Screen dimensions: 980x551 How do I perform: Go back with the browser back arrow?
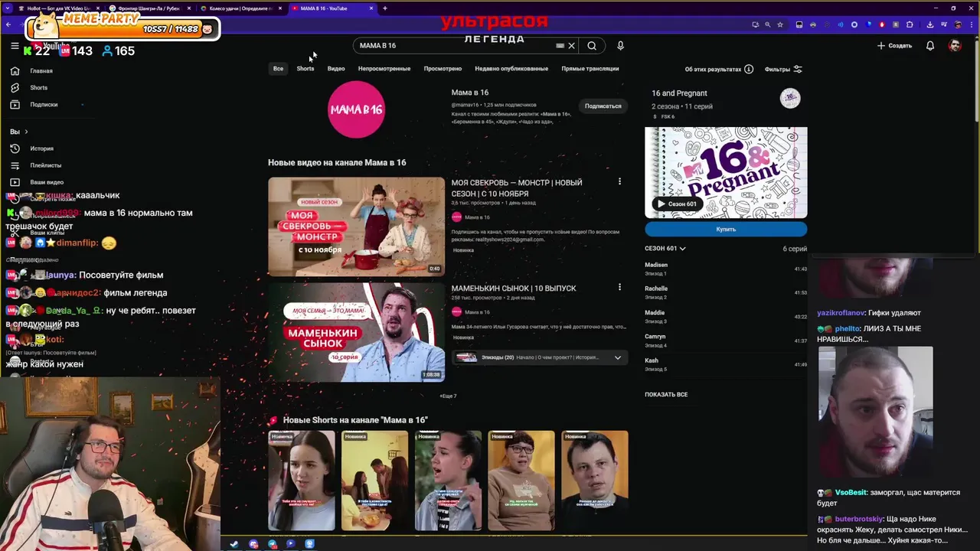click(8, 24)
